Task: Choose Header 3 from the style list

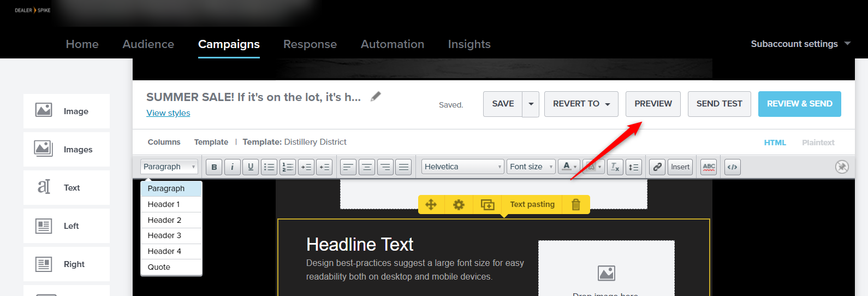Action: pos(171,235)
